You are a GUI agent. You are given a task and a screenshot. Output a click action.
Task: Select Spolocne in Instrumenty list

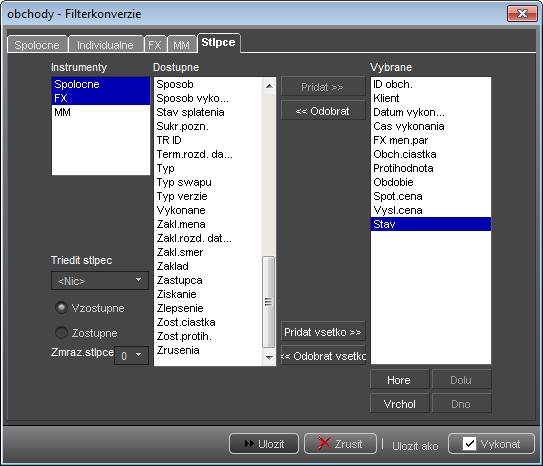pos(101,84)
